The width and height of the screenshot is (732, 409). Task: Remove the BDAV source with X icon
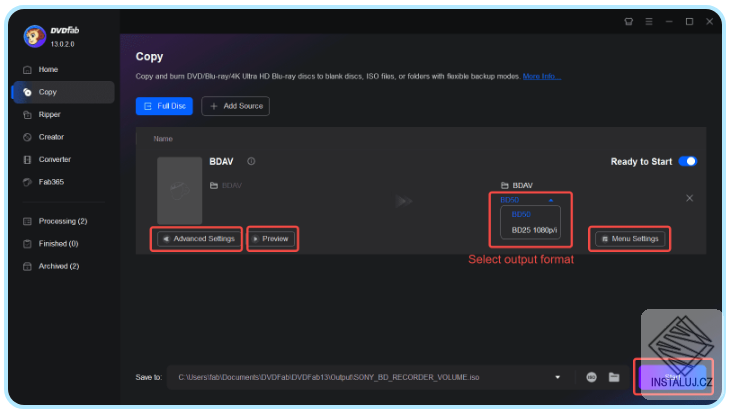[690, 198]
